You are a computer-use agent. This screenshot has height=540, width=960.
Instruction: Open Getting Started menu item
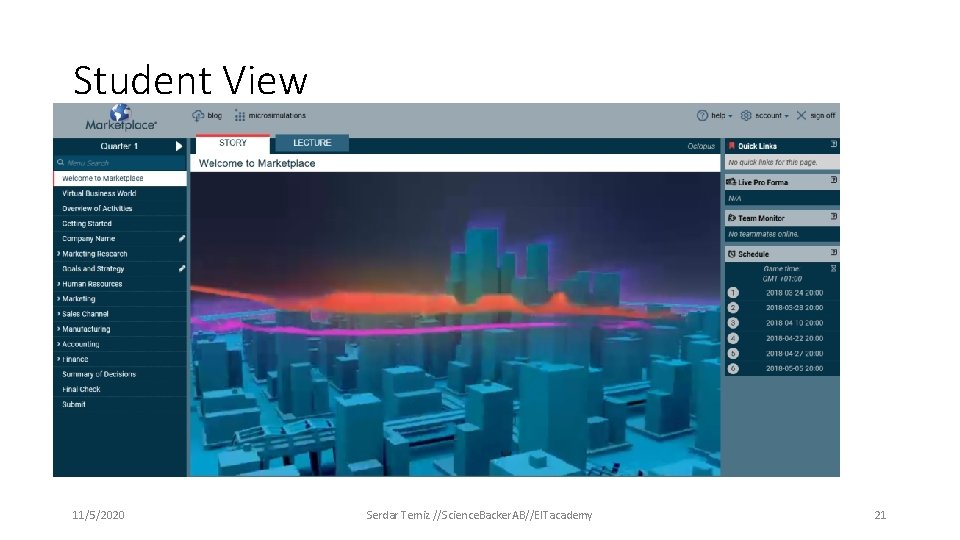coord(120,223)
